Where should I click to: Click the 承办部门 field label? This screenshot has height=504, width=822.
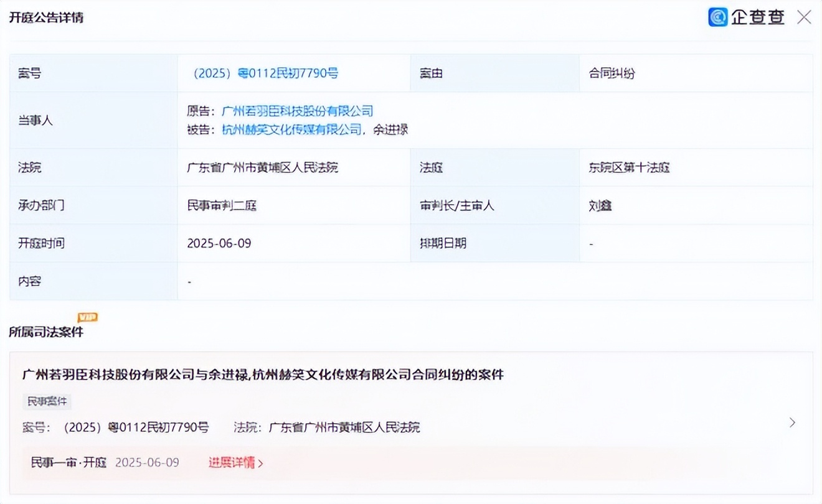coord(41,205)
